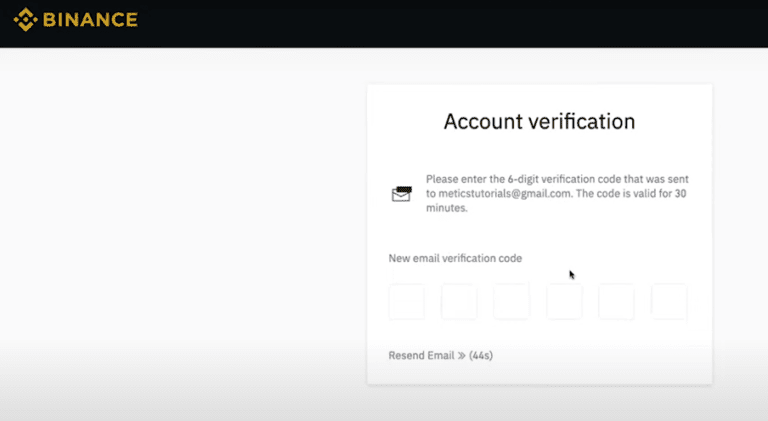The height and width of the screenshot is (421, 768).
Task: Select the fourth verification code digit box
Action: pyautogui.click(x=564, y=302)
